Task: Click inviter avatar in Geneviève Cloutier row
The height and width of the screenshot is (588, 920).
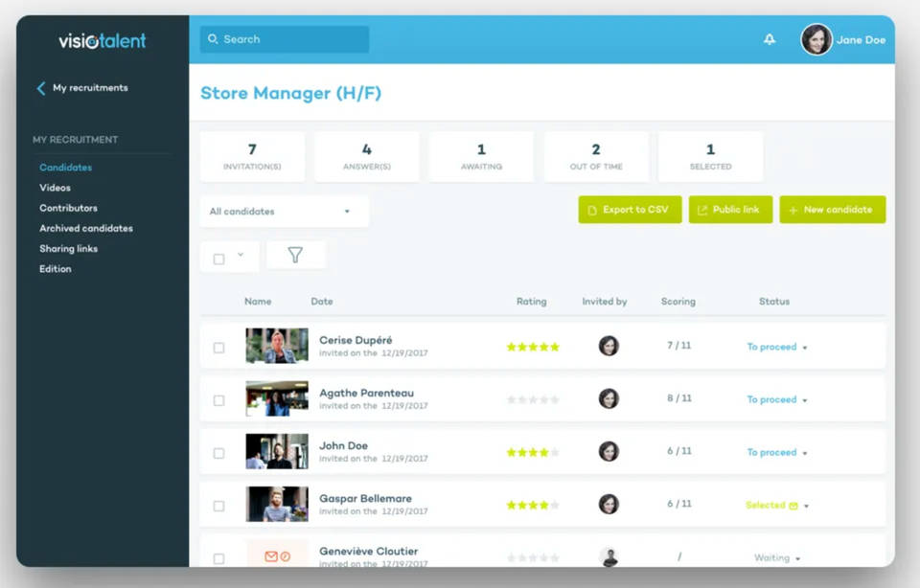Action: [x=609, y=556]
